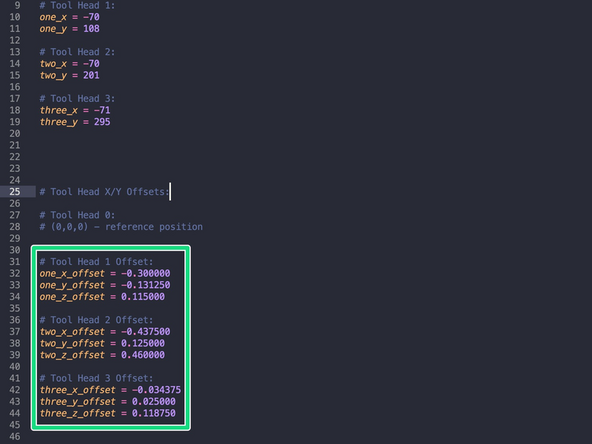Click the three_x_offset value -0.034375
This screenshot has height=444, width=592.
[x=157, y=390]
